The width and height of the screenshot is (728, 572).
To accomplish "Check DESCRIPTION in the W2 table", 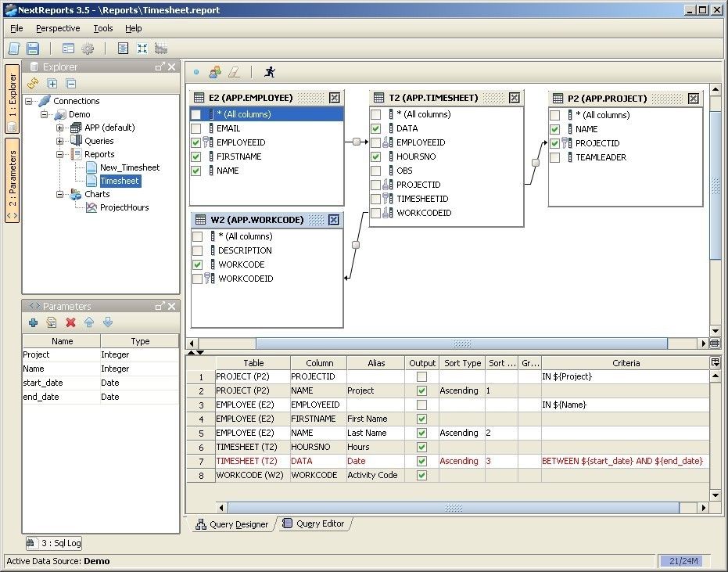I will tap(197, 250).
